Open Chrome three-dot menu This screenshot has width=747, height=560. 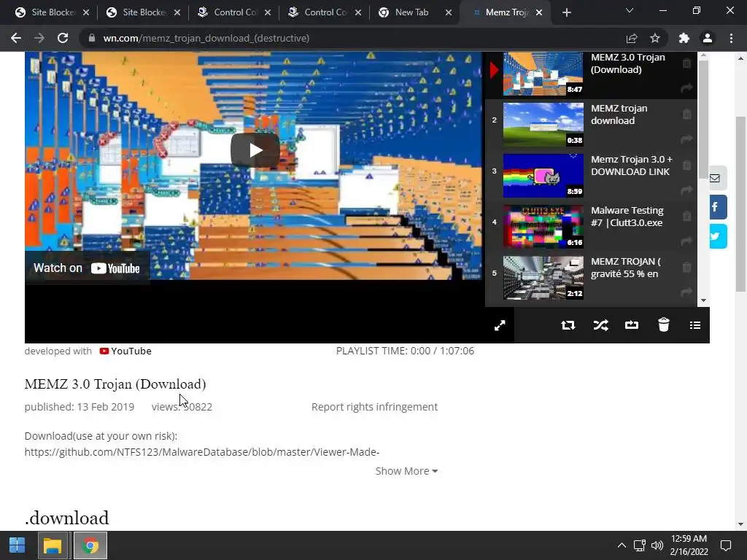pos(731,38)
